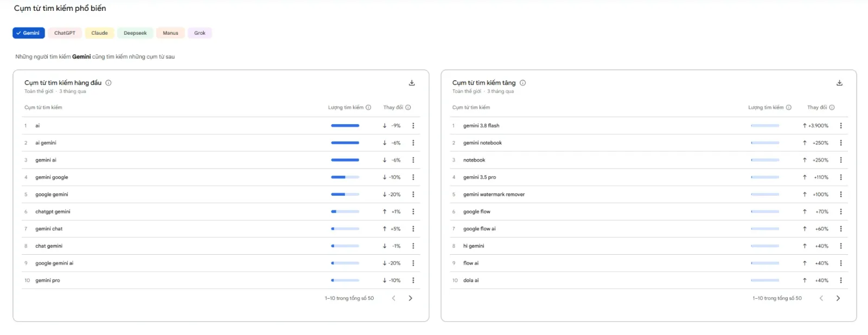Open more options for the 'gemini ai' row
Image resolution: width=868 pixels, height=335 pixels.
click(x=413, y=160)
